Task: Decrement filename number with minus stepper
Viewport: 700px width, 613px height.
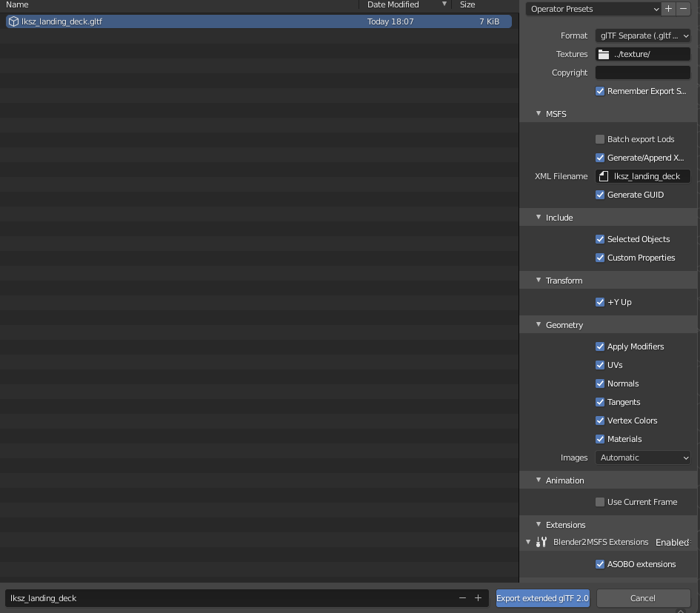Action: pos(462,597)
